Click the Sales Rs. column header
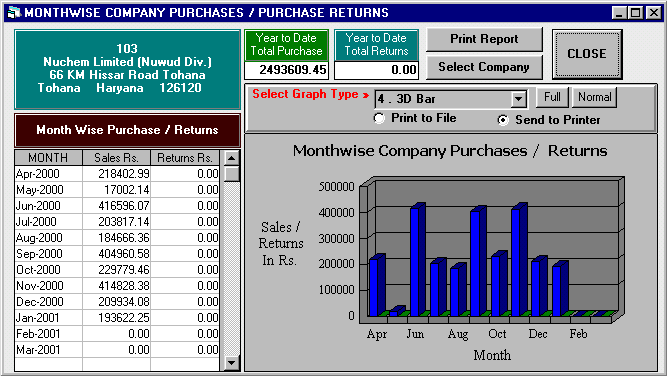 (117, 158)
